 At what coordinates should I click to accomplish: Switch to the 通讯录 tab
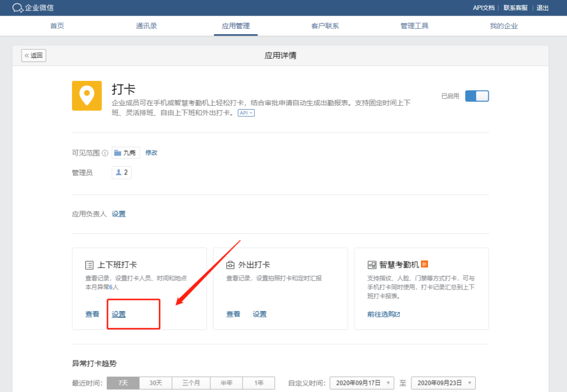pyautogui.click(x=147, y=26)
